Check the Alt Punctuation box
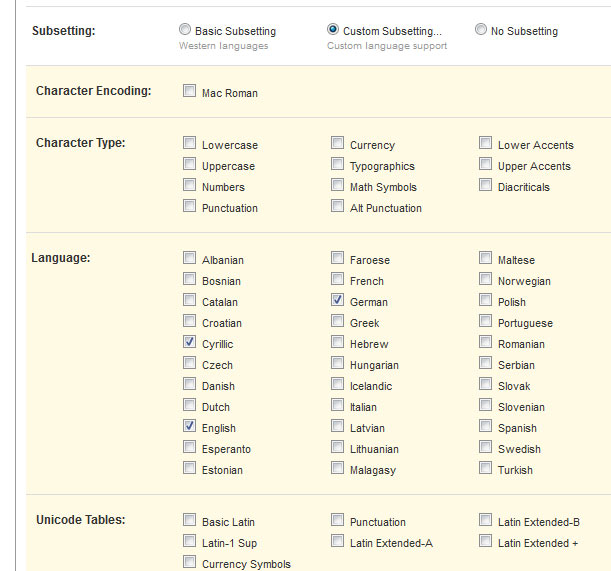Screen dimensions: 611x571 pos(337,206)
